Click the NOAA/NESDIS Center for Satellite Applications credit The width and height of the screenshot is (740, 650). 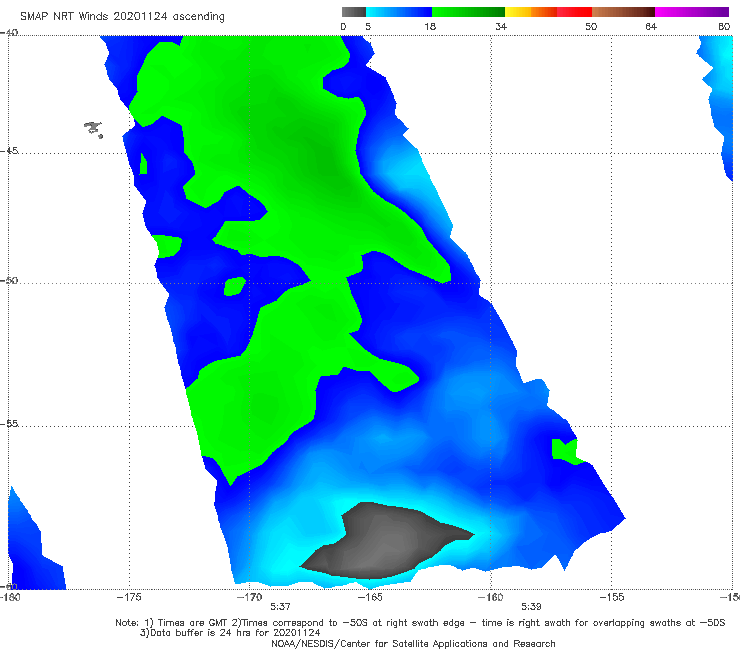click(413, 644)
